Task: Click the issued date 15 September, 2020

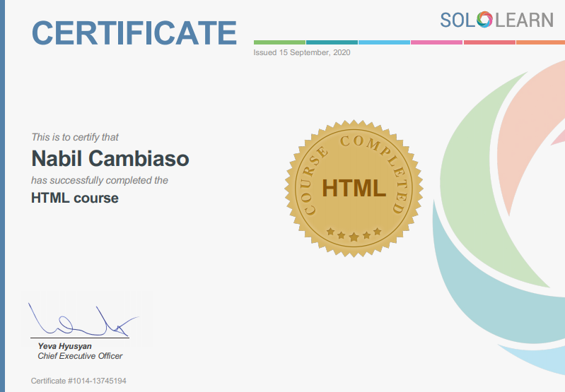Action: 301,52
